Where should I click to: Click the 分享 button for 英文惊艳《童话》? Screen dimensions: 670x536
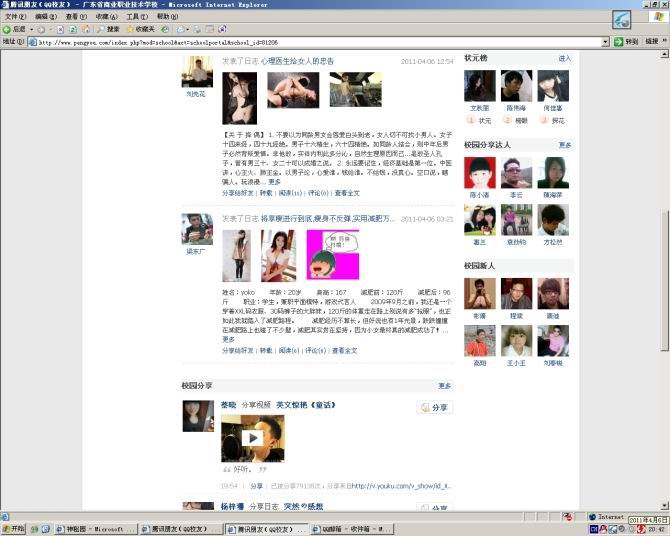(435, 407)
